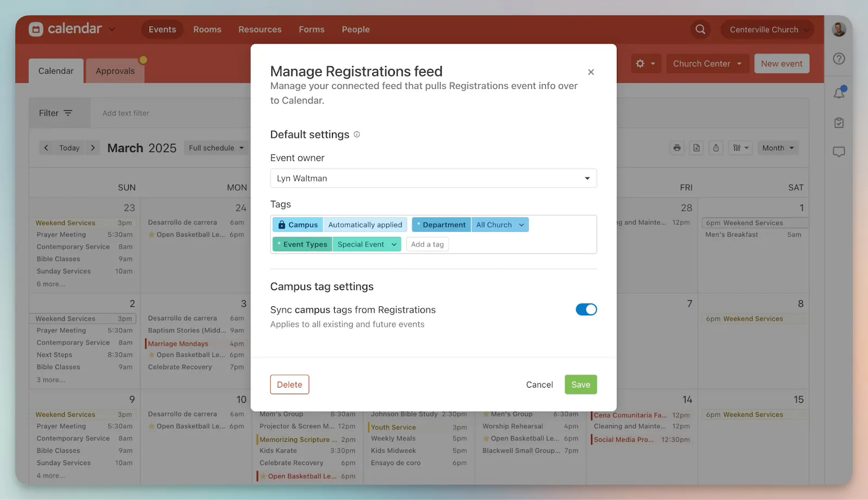Viewport: 868px width, 500px height.
Task: Close the Manage Registrations feed dialog
Action: click(591, 72)
